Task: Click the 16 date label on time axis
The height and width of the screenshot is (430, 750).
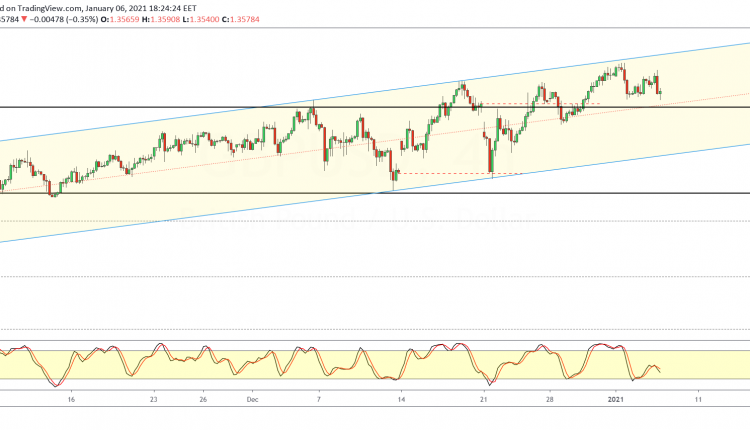Action: [71, 399]
